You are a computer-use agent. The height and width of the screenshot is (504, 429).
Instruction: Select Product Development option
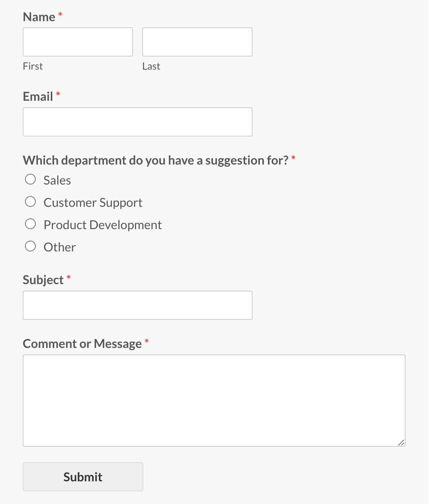pos(30,223)
